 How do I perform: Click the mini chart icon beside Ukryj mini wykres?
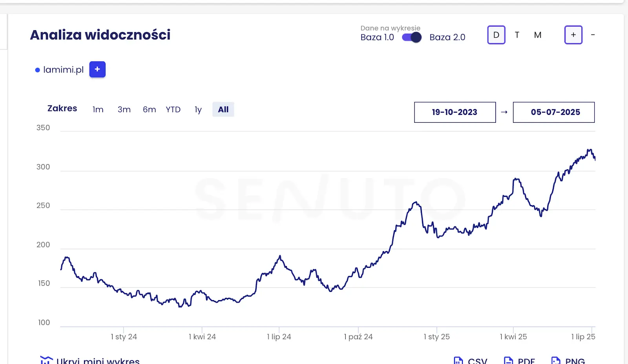coord(46,360)
